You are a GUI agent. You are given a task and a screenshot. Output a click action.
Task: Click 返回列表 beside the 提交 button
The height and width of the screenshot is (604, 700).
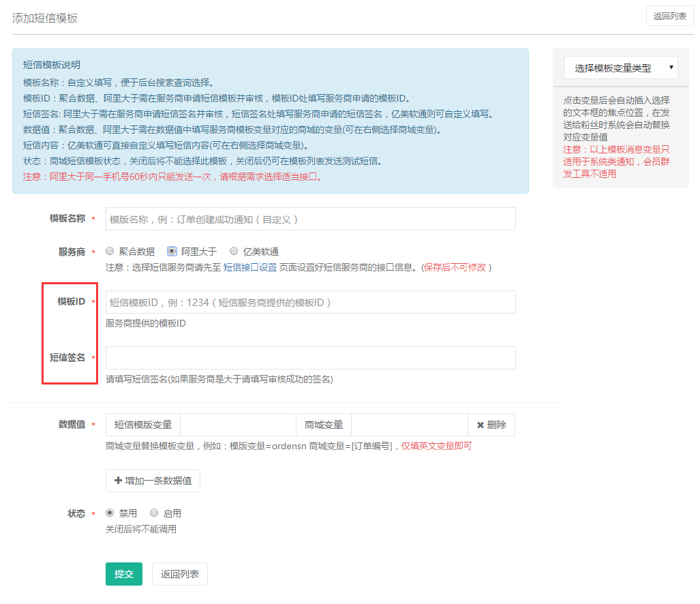[180, 574]
